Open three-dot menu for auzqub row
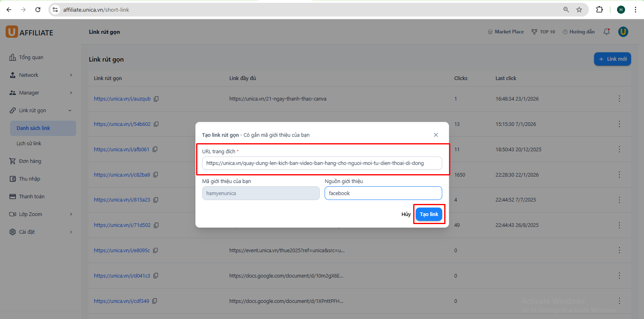The width and height of the screenshot is (644, 319). click(x=619, y=99)
